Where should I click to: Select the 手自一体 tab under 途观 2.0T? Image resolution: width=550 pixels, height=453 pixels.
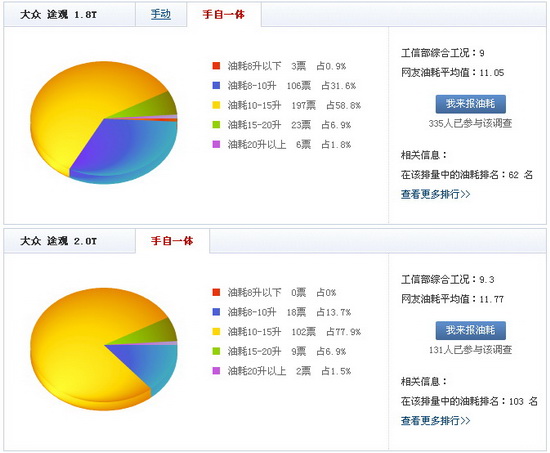tap(172, 241)
